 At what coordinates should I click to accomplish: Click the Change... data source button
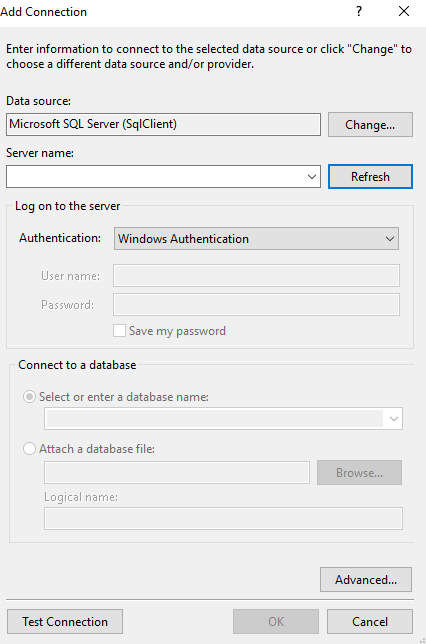point(370,124)
